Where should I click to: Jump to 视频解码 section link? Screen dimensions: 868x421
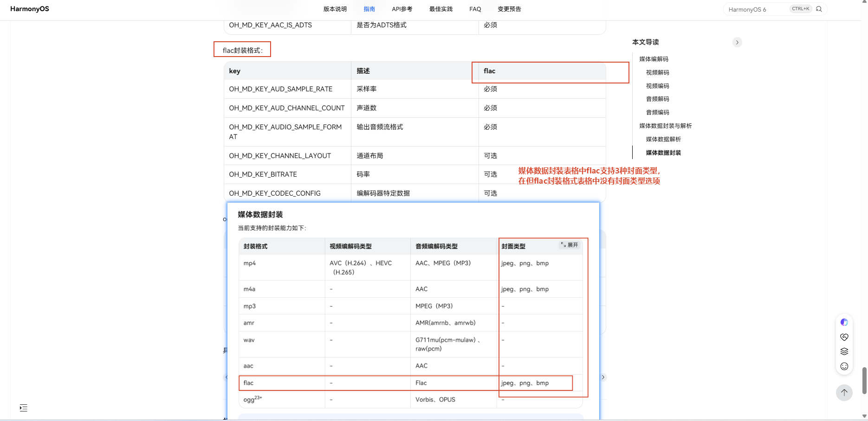click(x=658, y=72)
